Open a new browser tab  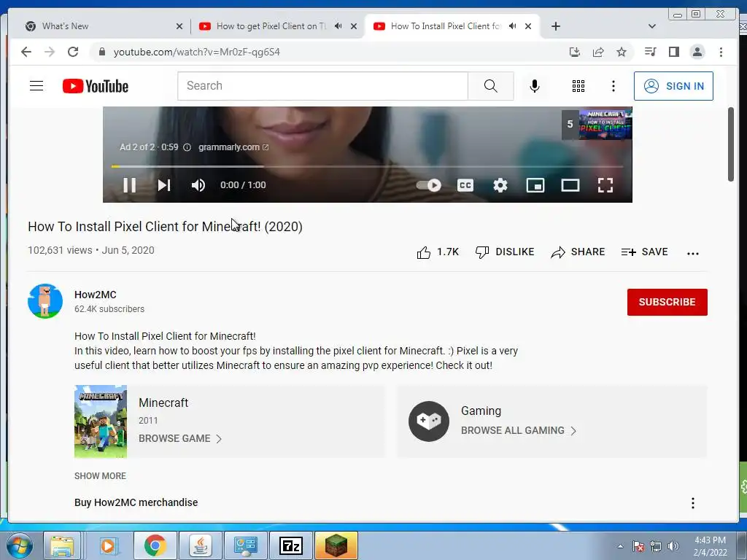click(x=555, y=26)
